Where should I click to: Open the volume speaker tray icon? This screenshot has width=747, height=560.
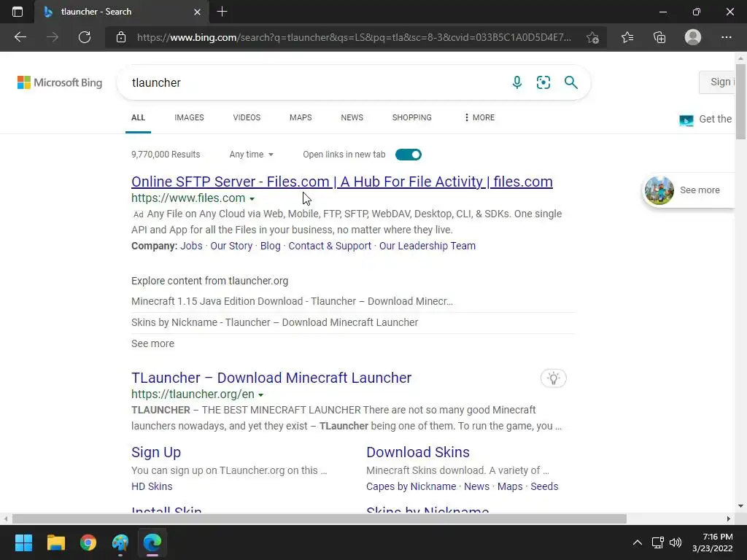(x=676, y=542)
